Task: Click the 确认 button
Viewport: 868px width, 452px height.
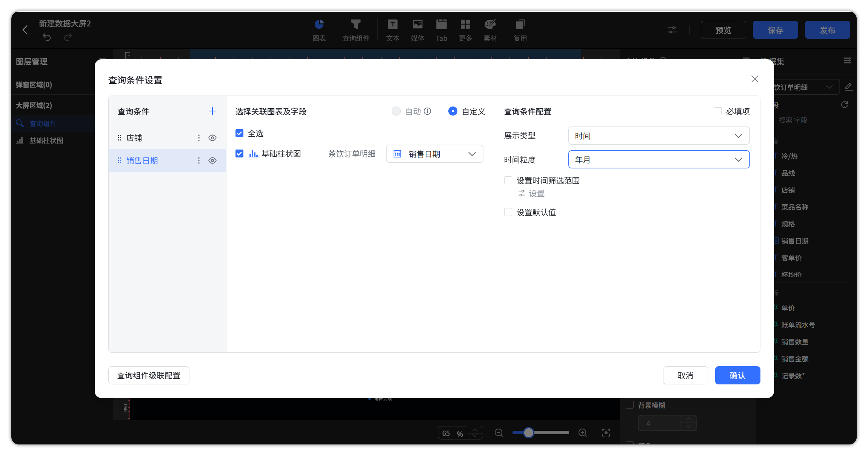Action: (737, 375)
